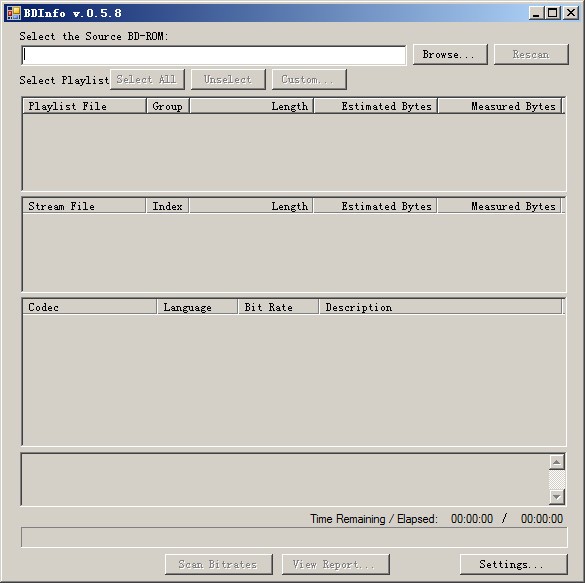The image size is (585, 583).
Task: Click the BDInfo application icon in title bar
Action: (x=13, y=13)
